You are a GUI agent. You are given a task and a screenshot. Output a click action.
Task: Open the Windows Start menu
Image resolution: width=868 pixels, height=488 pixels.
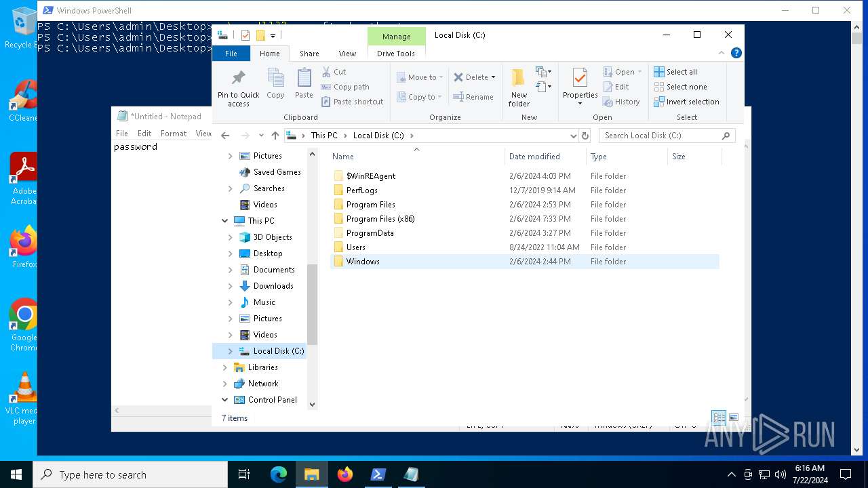pyautogui.click(x=16, y=474)
